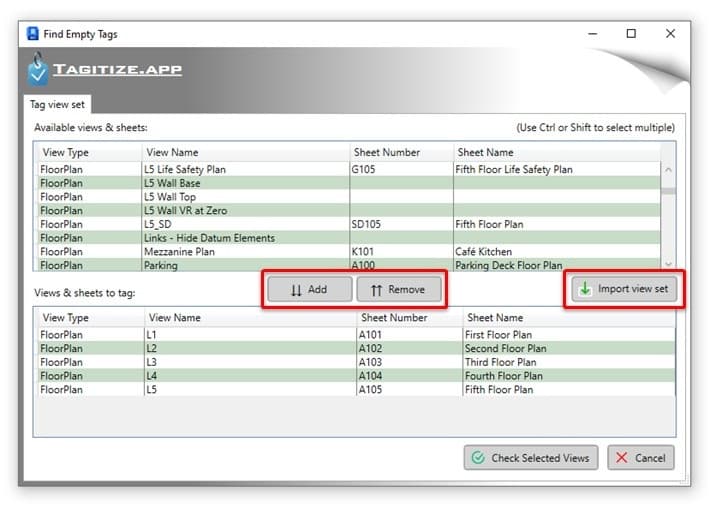Screen dimensions: 712x510
Task: Minimize the Find Empty Tags window
Action: 593,34
